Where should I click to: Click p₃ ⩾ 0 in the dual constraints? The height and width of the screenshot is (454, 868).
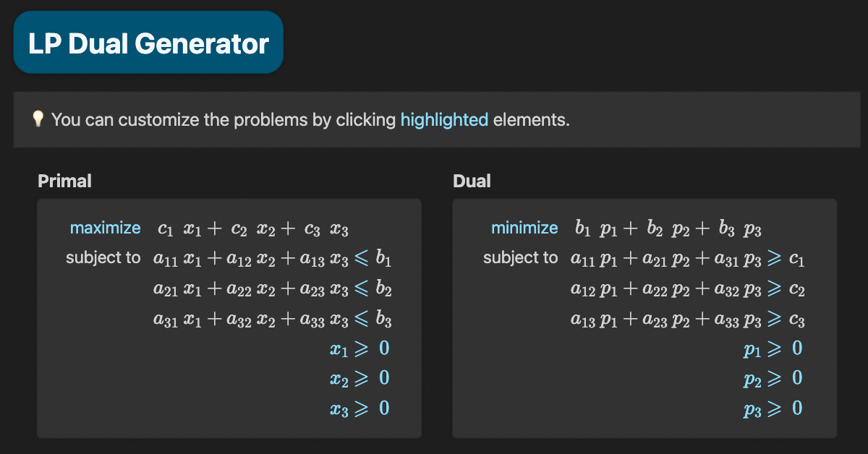pyautogui.click(x=771, y=408)
